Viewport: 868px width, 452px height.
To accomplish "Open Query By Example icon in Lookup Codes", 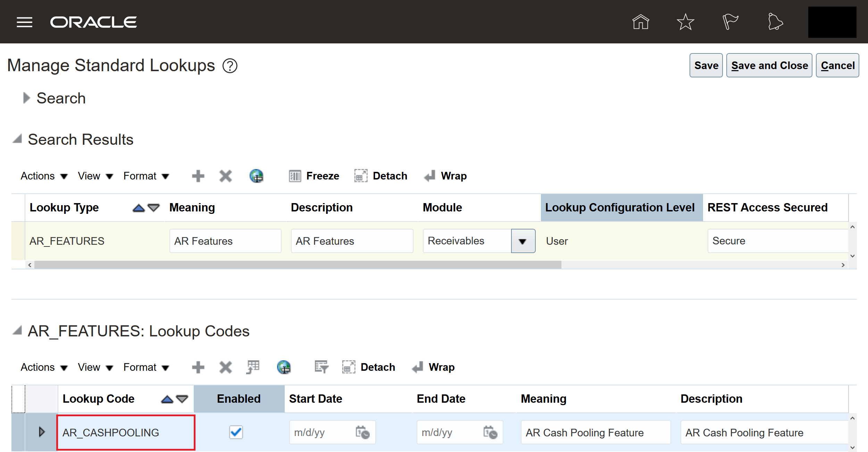I will tap(321, 367).
